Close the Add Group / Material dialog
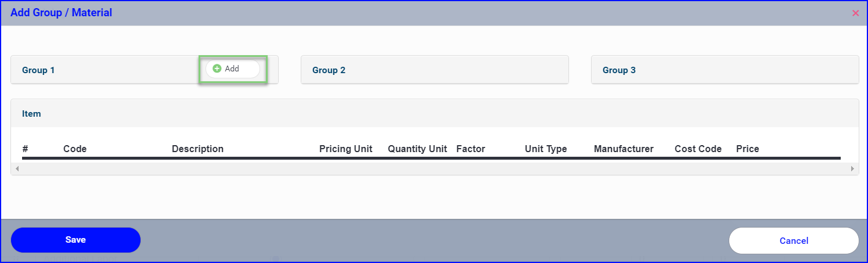 pos(855,13)
